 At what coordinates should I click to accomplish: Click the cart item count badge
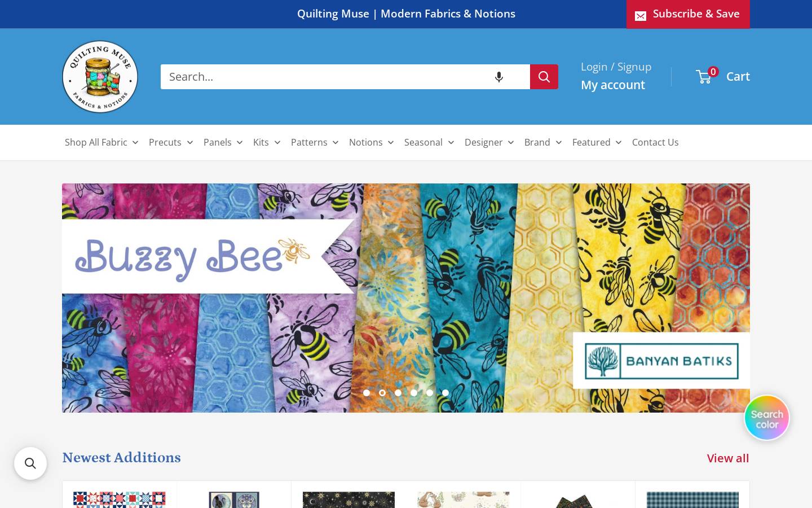tap(713, 72)
